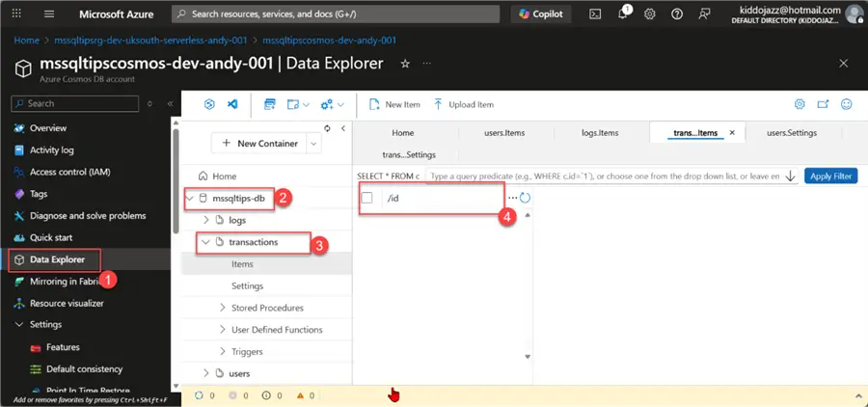The image size is (868, 407).
Task: Click the error count icon in status bar
Action: (x=233, y=396)
